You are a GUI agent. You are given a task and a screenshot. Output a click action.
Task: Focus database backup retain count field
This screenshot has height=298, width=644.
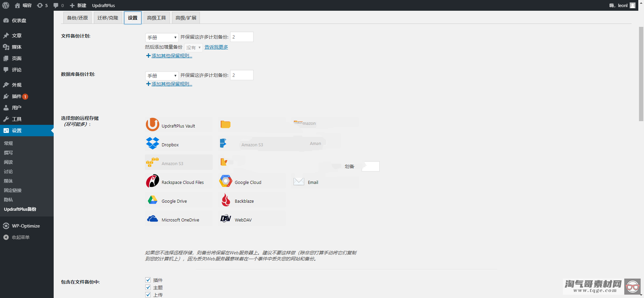(x=242, y=75)
